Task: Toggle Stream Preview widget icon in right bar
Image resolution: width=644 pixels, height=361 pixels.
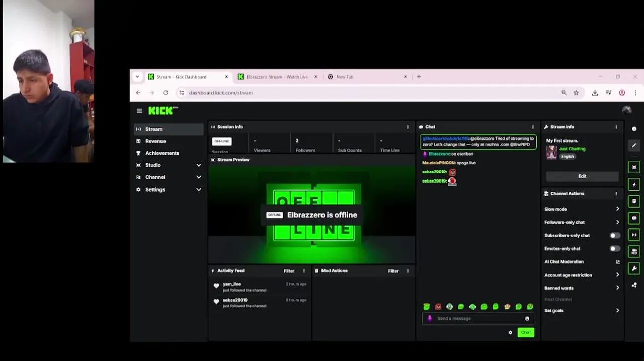Action: pos(634,167)
